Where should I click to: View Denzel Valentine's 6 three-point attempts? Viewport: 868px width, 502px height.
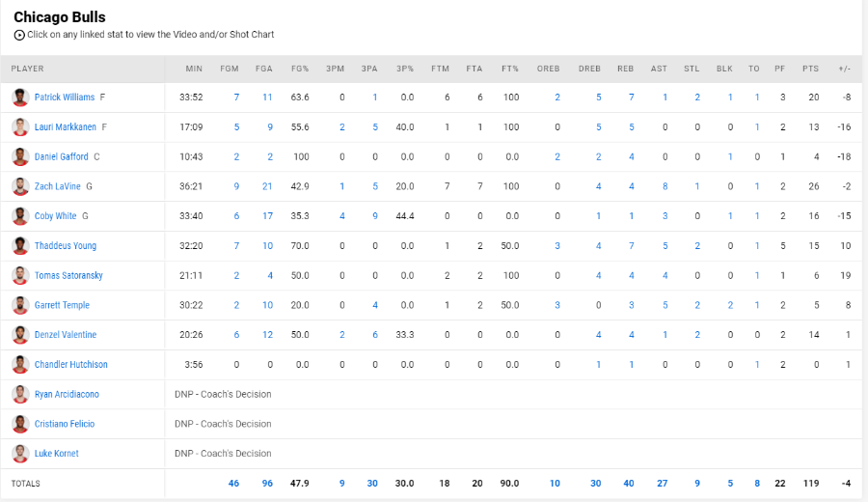pos(375,335)
